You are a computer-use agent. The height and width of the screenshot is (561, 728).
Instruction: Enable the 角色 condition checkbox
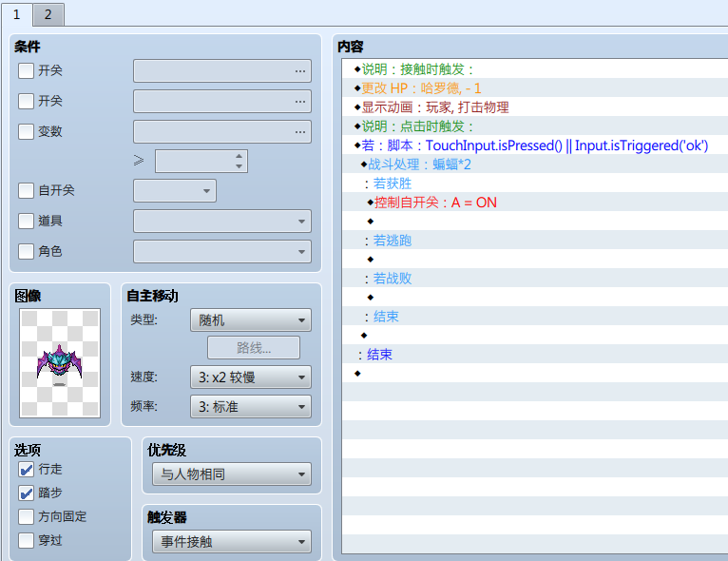(26, 252)
